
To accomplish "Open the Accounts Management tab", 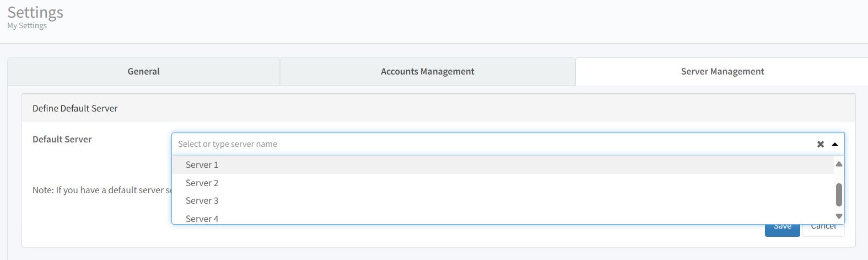I will tap(427, 72).
